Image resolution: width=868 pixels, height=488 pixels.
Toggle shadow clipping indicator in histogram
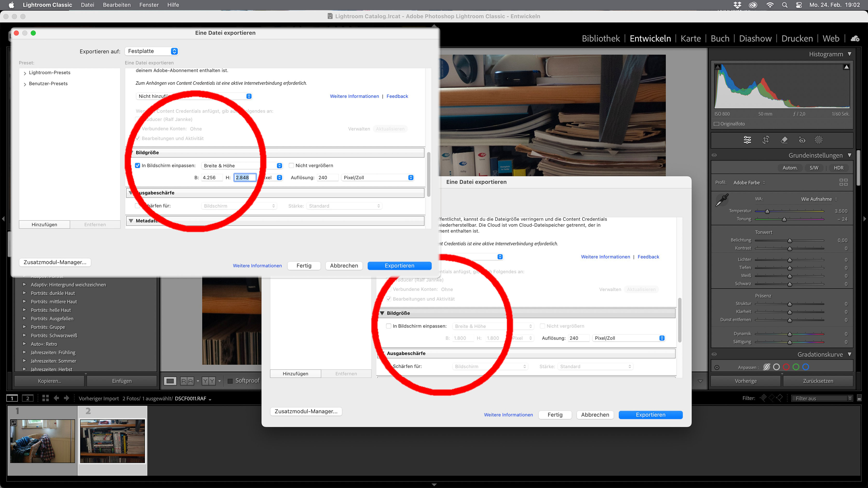point(718,67)
